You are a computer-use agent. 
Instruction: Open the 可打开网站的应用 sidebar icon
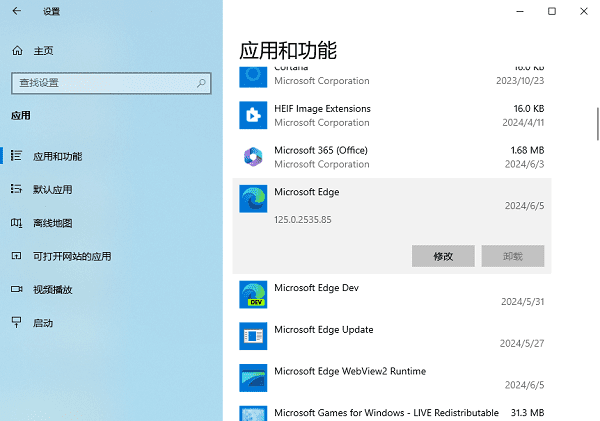[x=16, y=256]
